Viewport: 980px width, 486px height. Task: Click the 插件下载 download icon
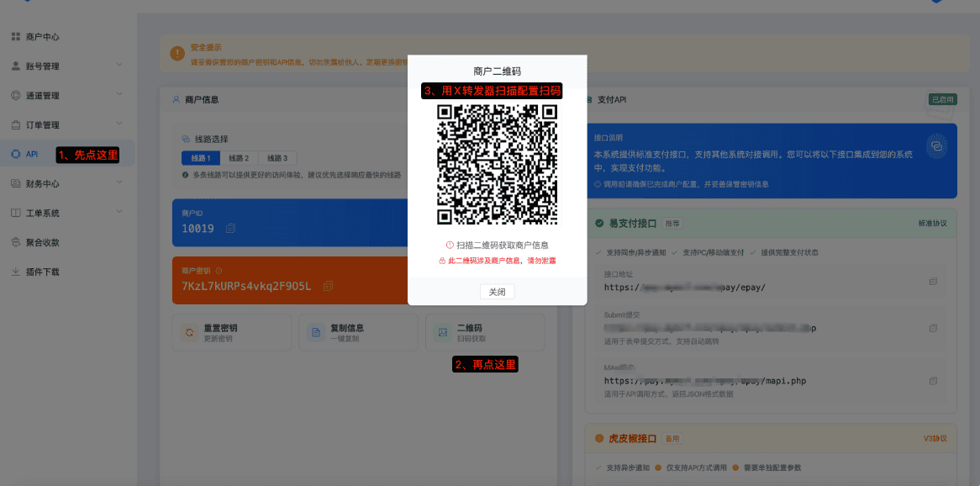tap(16, 272)
